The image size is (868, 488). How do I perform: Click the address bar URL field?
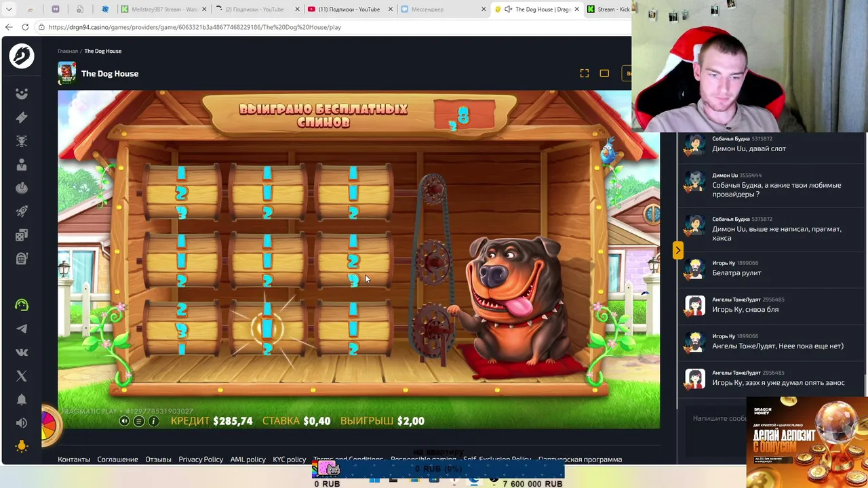[332, 27]
